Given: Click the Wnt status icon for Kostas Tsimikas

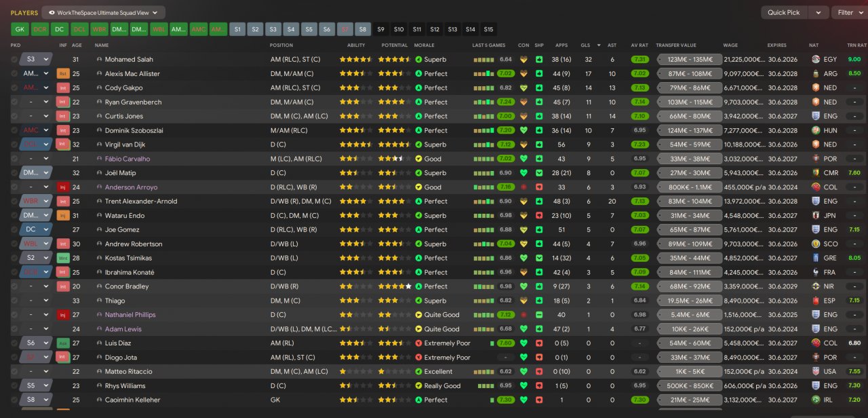Looking at the screenshot, I should 63,258.
